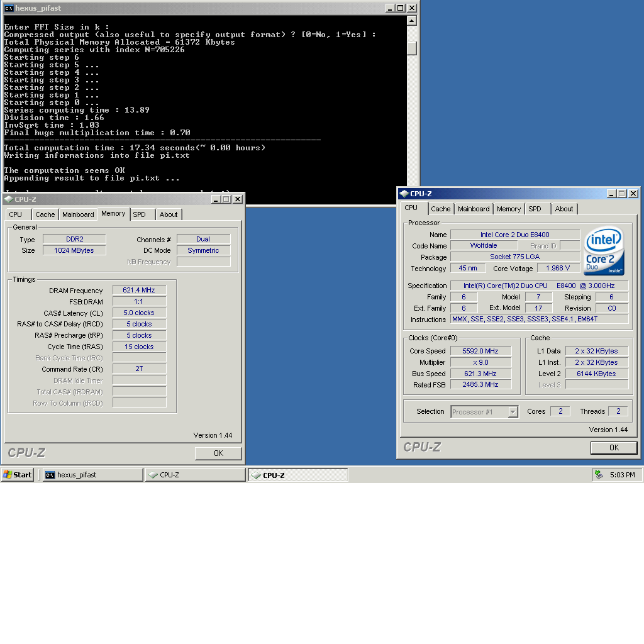Click the Level 2 cache 6144 KBytes value
The height and width of the screenshot is (644, 644).
597,374
